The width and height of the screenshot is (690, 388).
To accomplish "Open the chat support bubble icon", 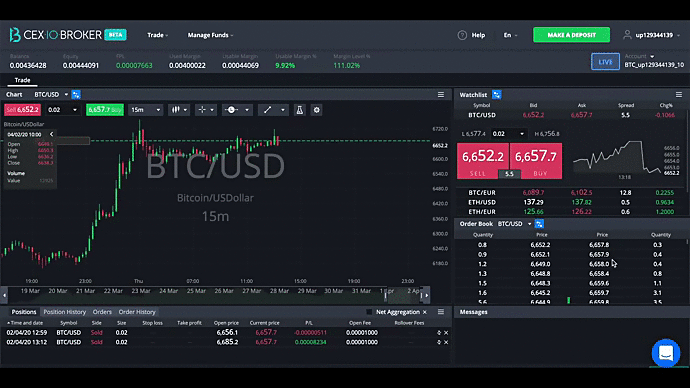I will (x=666, y=352).
